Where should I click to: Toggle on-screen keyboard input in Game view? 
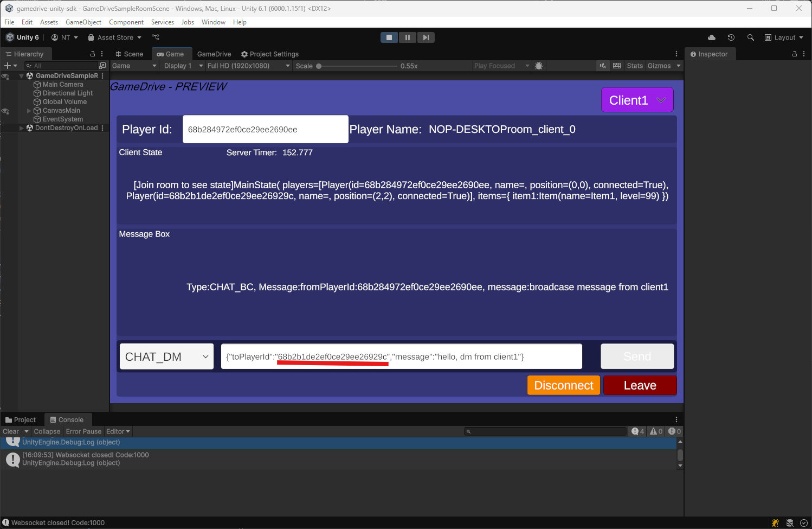(617, 66)
